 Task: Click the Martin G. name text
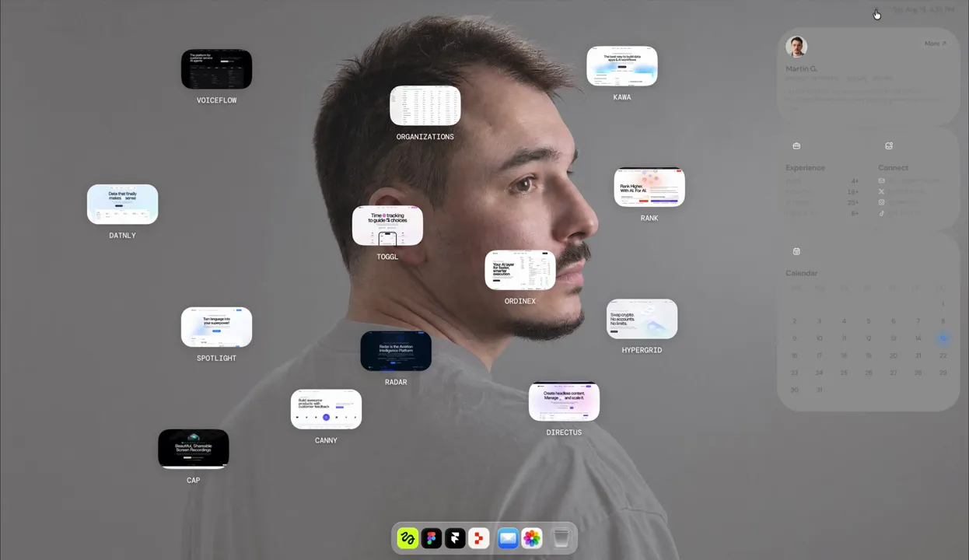click(801, 68)
